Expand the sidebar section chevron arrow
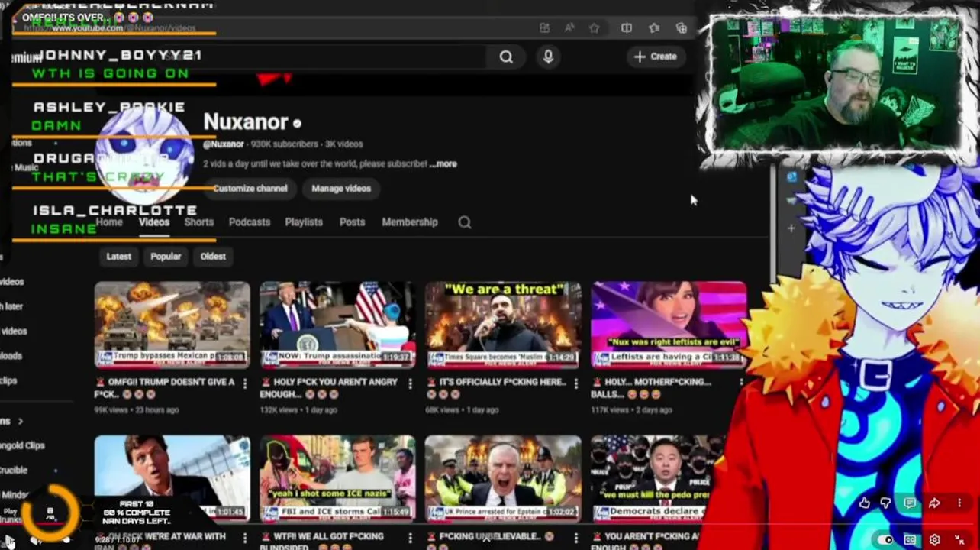The height and width of the screenshot is (550, 980). click(21, 421)
